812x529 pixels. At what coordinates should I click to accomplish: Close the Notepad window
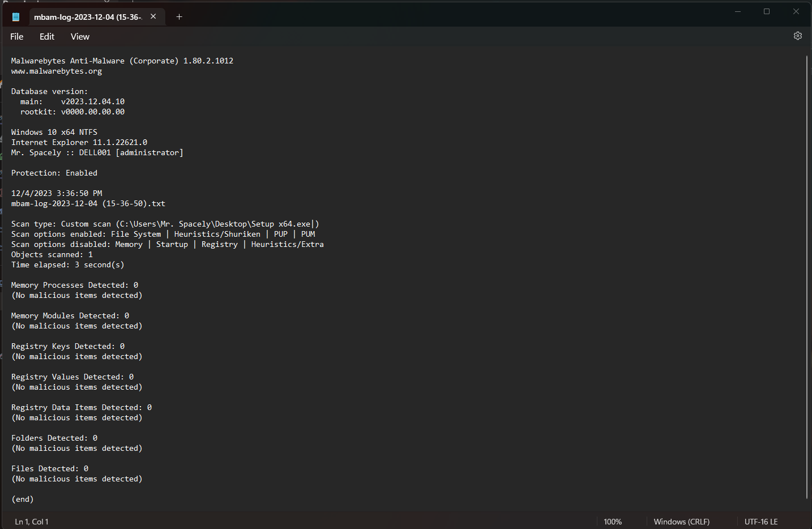pos(796,11)
